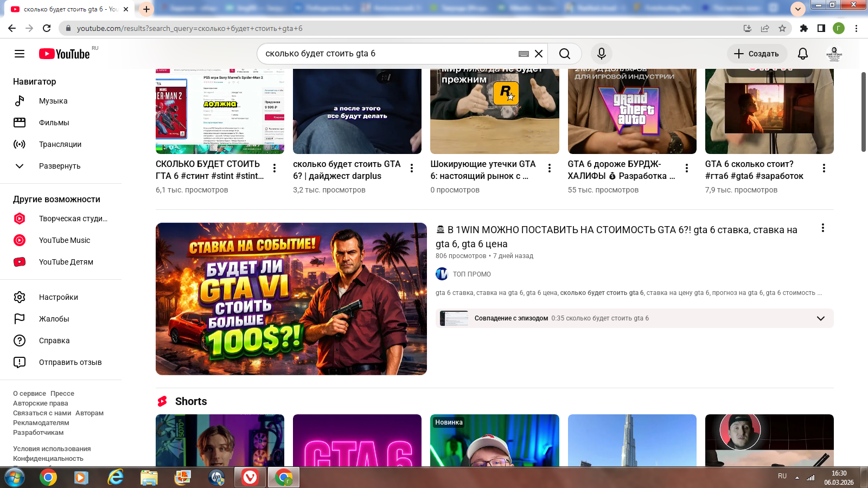Open the notifications bell
This screenshot has width=868, height=488.
(802, 54)
